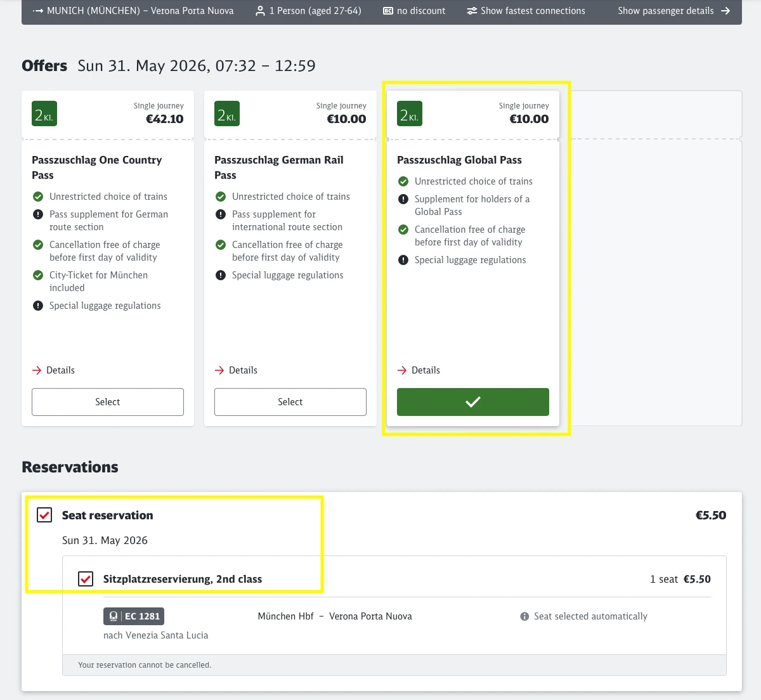Click the BahnCard icon next to no discount
This screenshot has width=761, height=700.
(388, 11)
